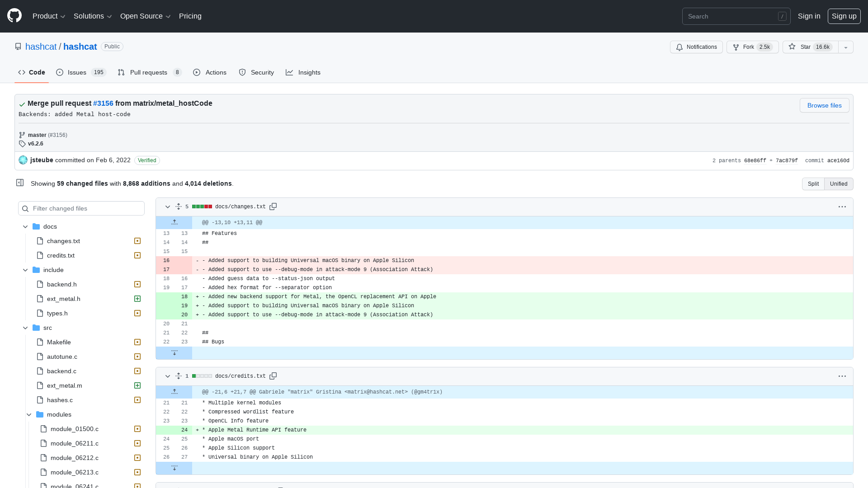Click the Sign in link
This screenshot has height=488, width=868.
[809, 16]
